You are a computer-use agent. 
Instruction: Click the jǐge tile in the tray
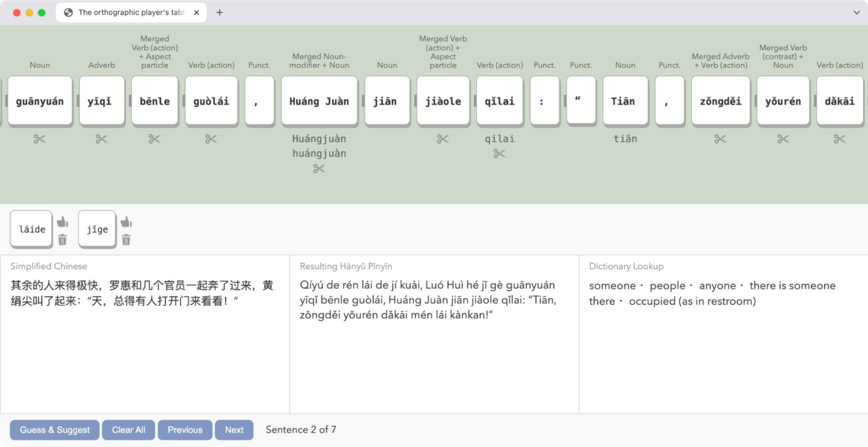[x=97, y=229]
